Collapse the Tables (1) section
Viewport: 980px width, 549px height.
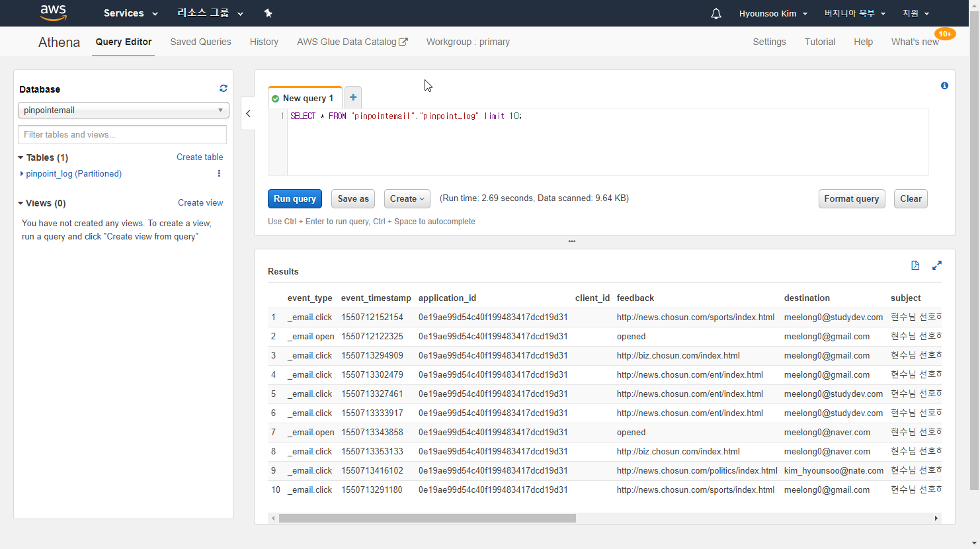click(x=43, y=157)
